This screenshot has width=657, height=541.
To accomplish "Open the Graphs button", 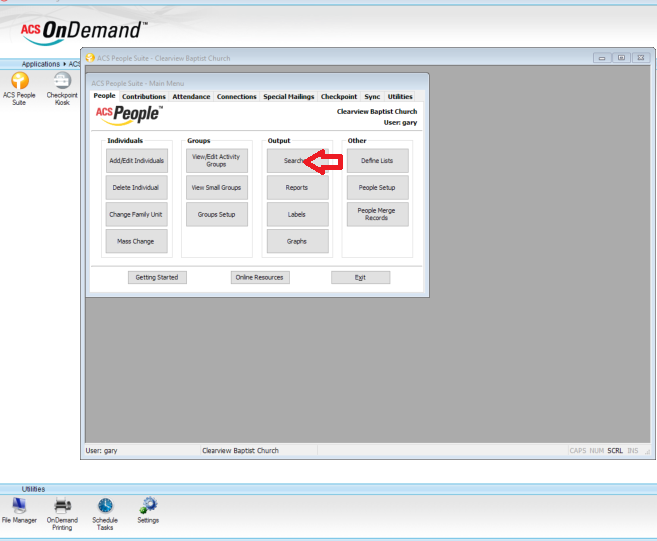I will pos(297,241).
